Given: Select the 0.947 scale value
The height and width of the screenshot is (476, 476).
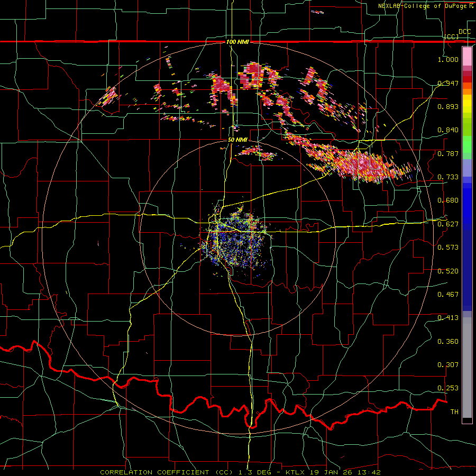Looking at the screenshot, I should coord(448,83).
